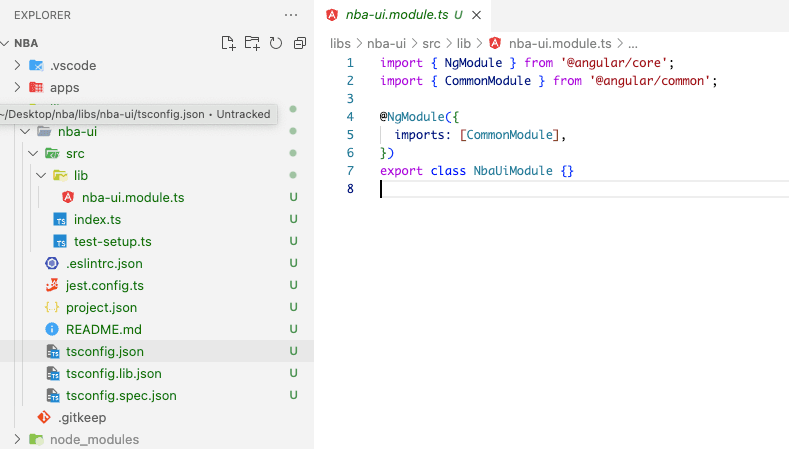This screenshot has width=789, height=449.
Task: Expand the .vscode folder
Action: click(x=73, y=65)
